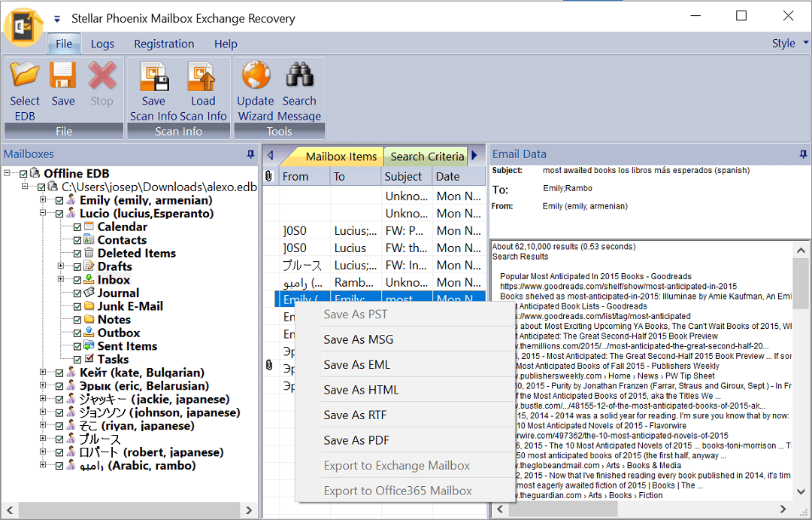This screenshot has height=520, width=812.
Task: Expand the Эрык (eric, Belarusian) node
Action: coord(43,385)
